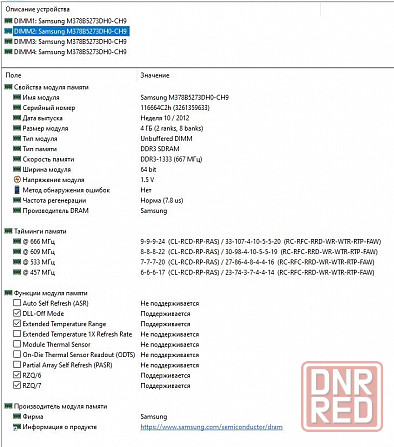Click the DIMM3 memory module icon
This screenshot has width=394, height=447.
pyautogui.click(x=9, y=42)
